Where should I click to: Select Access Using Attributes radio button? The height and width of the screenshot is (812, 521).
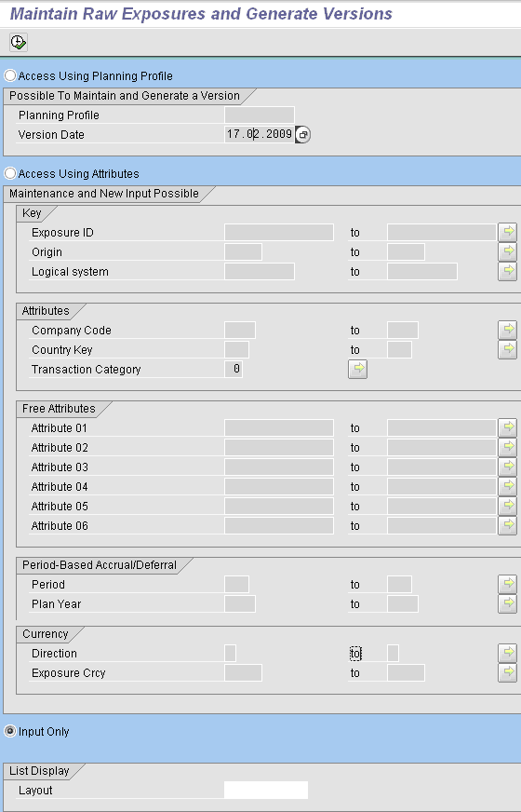point(10,173)
